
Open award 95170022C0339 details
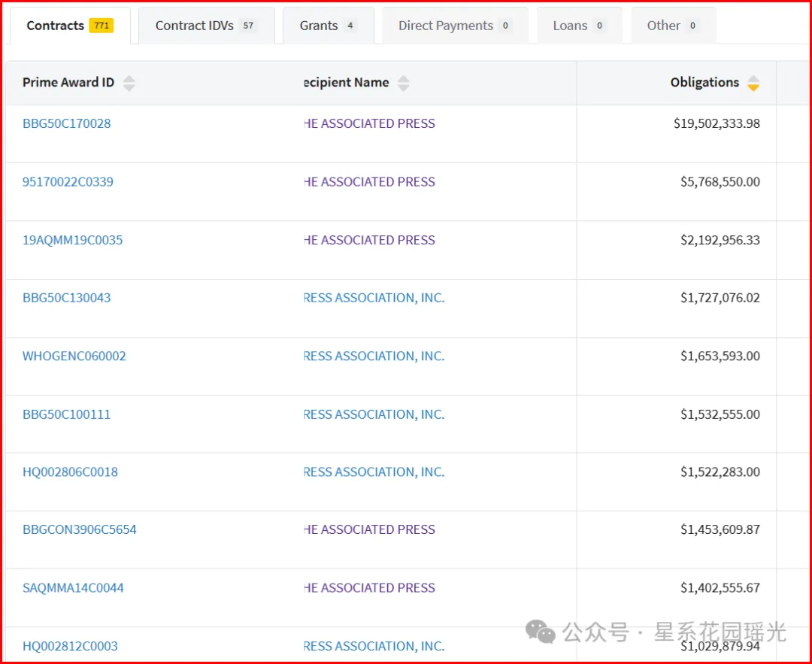pyautogui.click(x=68, y=182)
